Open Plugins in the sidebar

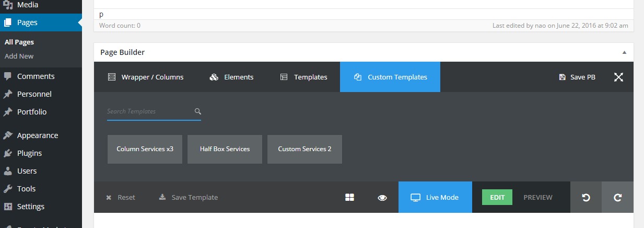[29, 153]
